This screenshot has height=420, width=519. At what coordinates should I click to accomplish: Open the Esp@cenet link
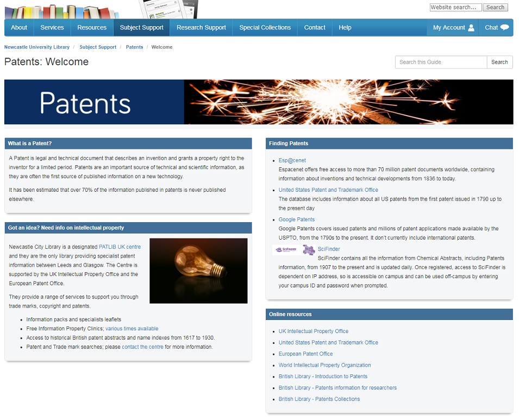[x=292, y=160]
